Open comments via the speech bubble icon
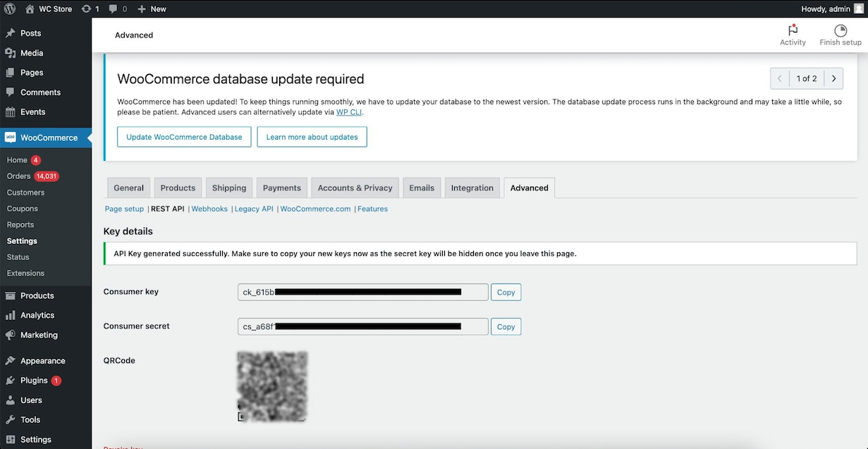This screenshot has width=868, height=449. coord(113,8)
